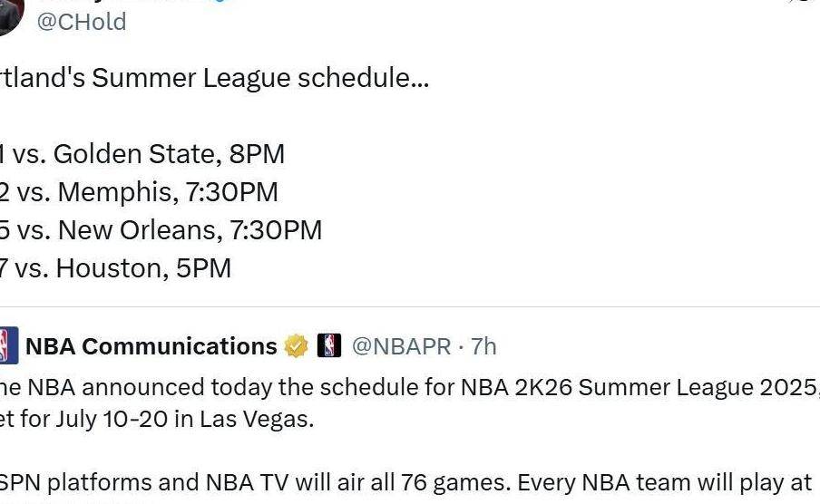Open the NBA Communications avatar logo
Screen dimensions: 820x504
(x=7, y=346)
